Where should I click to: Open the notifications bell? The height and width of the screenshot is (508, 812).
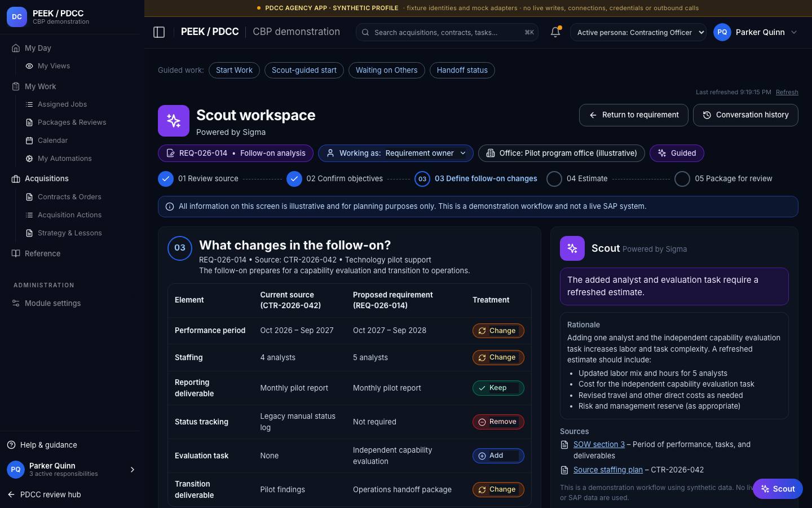pos(555,32)
